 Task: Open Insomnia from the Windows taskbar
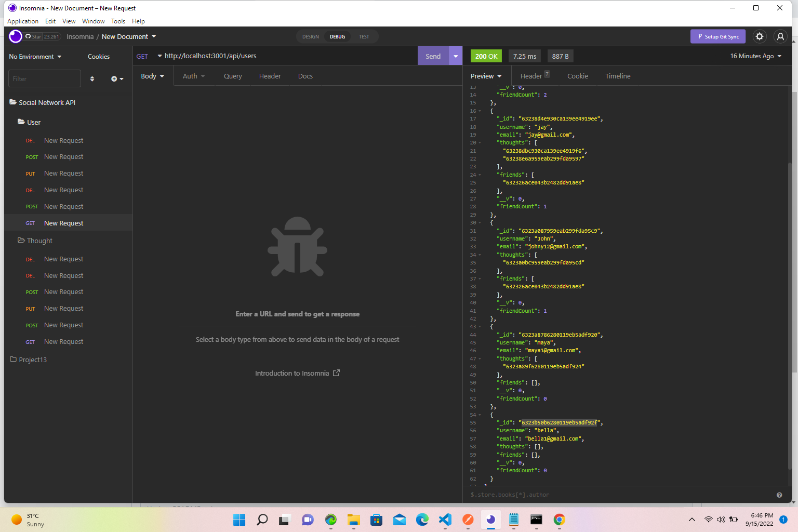point(490,520)
